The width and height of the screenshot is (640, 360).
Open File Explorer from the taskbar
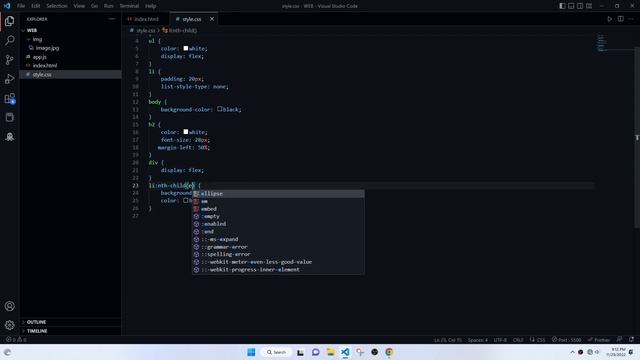click(x=330, y=352)
